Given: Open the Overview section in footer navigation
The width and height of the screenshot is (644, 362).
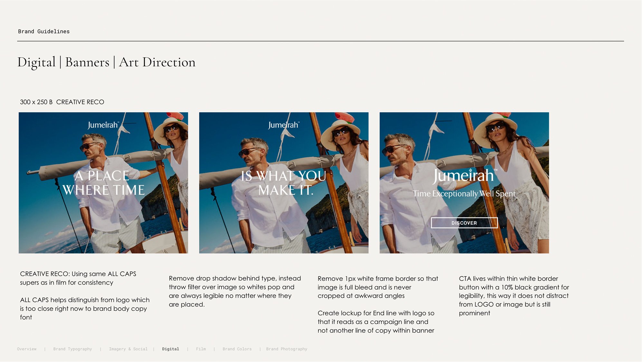Looking at the screenshot, I should 27,349.
